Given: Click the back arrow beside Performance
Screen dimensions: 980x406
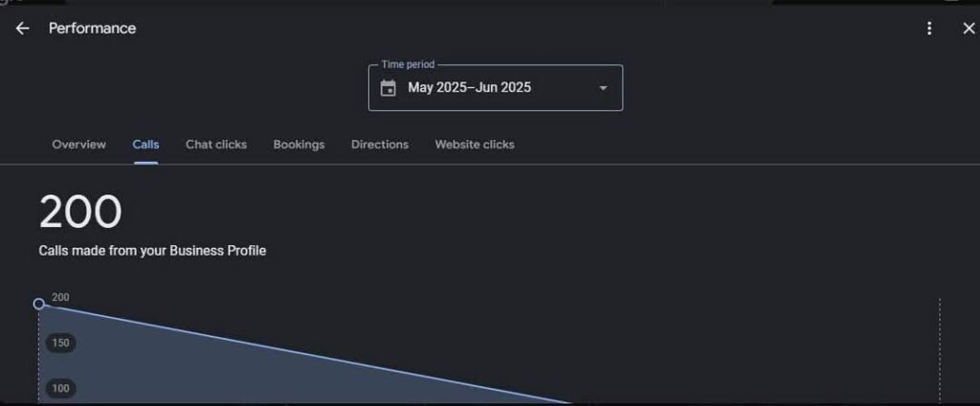Looking at the screenshot, I should pyautogui.click(x=22, y=29).
